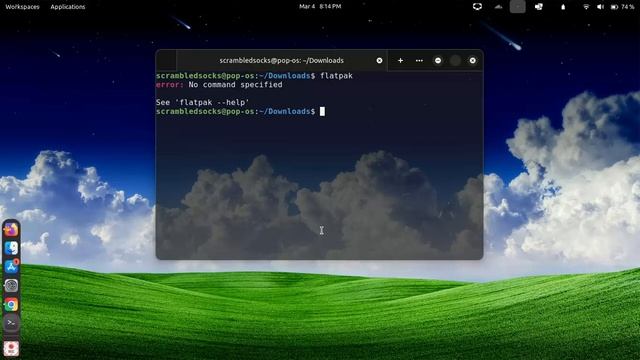Open the notifications bell in top bar
This screenshot has width=640, height=360.
click(x=563, y=7)
